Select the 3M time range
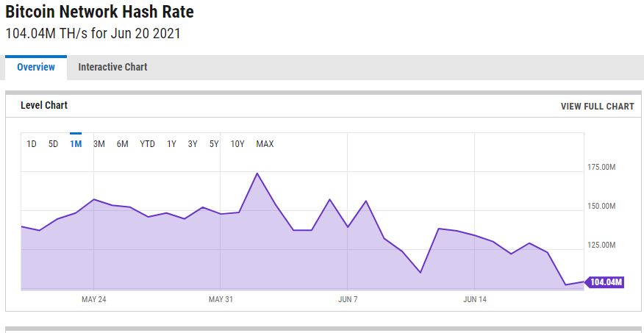This screenshot has height=333, width=644. pyautogui.click(x=99, y=144)
